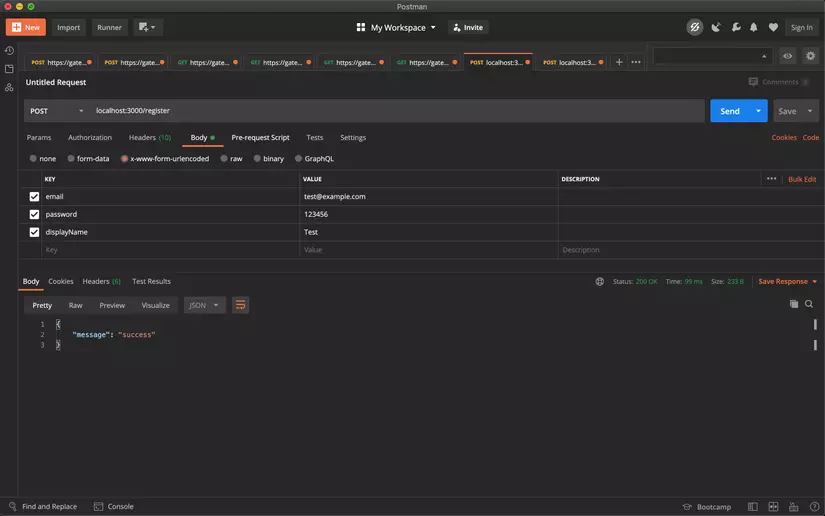Open manage environments gear icon

(810, 56)
